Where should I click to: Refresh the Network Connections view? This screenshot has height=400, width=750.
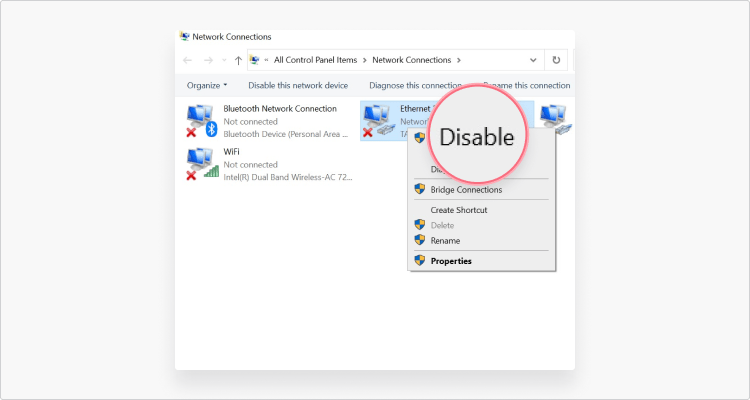[556, 60]
